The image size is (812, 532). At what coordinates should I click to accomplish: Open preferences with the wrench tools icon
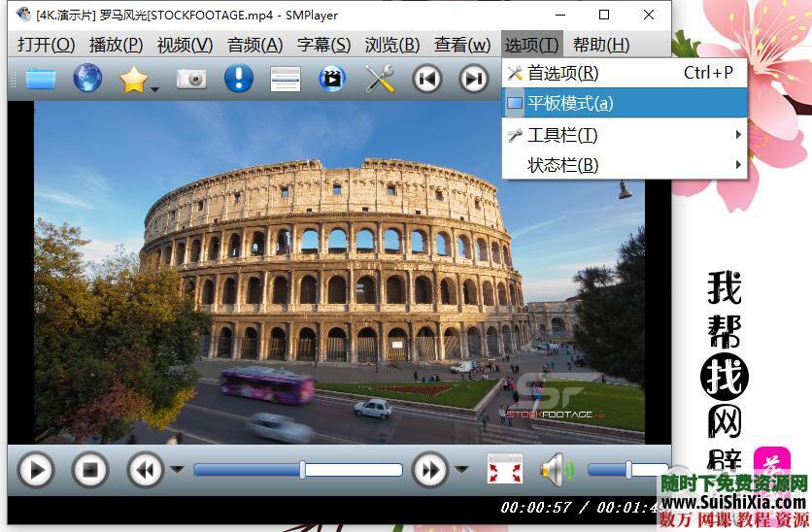[x=380, y=79]
